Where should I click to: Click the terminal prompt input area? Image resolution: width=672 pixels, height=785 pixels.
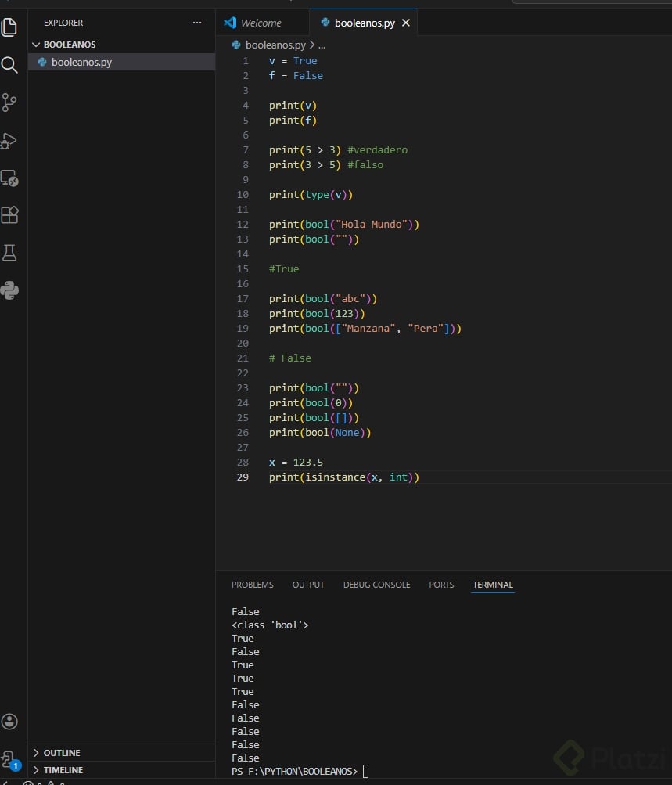coord(365,772)
